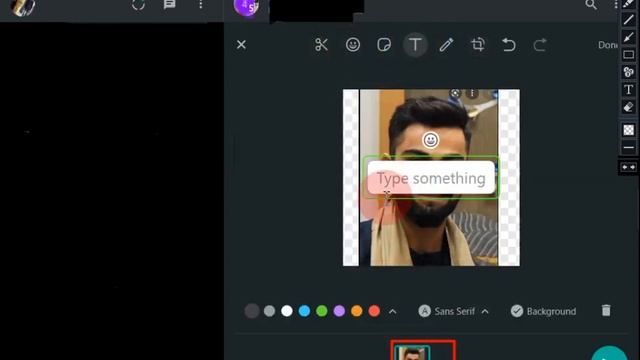This screenshot has height=360, width=640.
Task: Open the Sans Serif font dropdown
Action: point(453,311)
